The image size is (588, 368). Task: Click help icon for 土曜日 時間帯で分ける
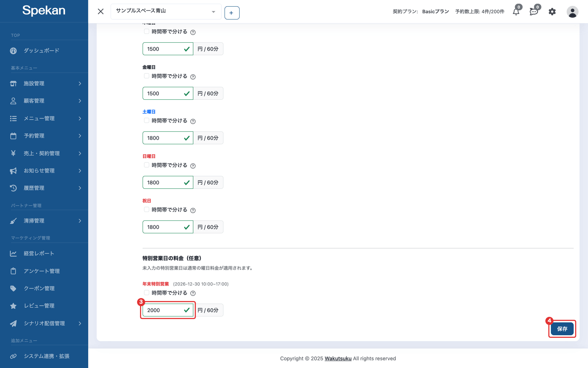(x=193, y=121)
